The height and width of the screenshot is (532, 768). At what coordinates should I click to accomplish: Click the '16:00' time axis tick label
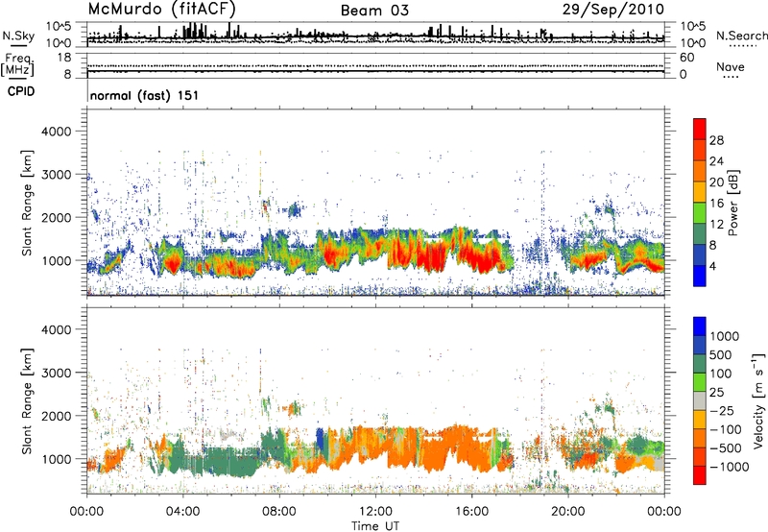click(x=471, y=512)
